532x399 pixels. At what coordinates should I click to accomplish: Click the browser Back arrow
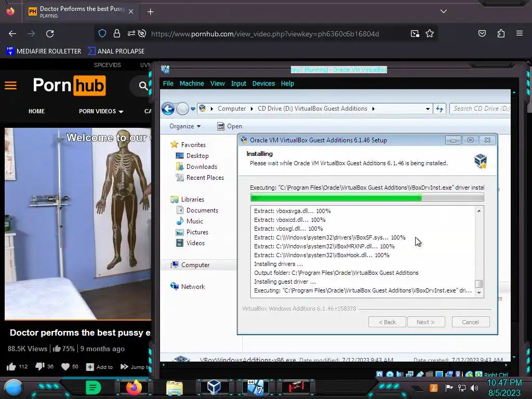[x=12, y=34]
